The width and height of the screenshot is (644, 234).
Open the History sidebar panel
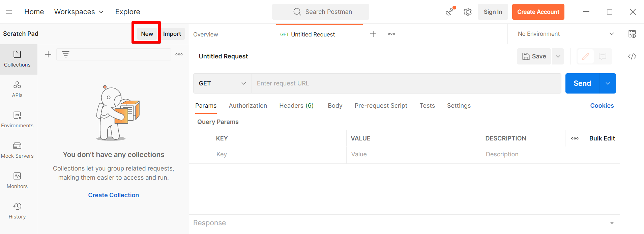tap(17, 211)
